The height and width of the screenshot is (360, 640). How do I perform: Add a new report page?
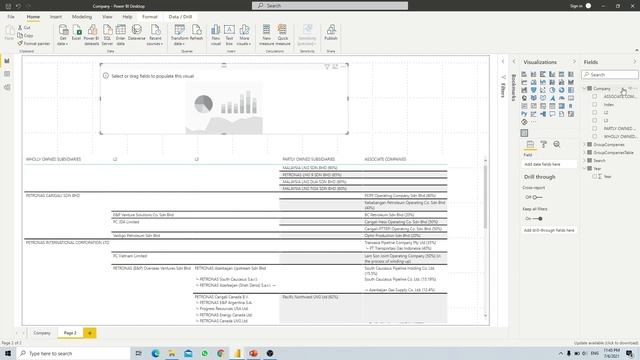(90, 333)
